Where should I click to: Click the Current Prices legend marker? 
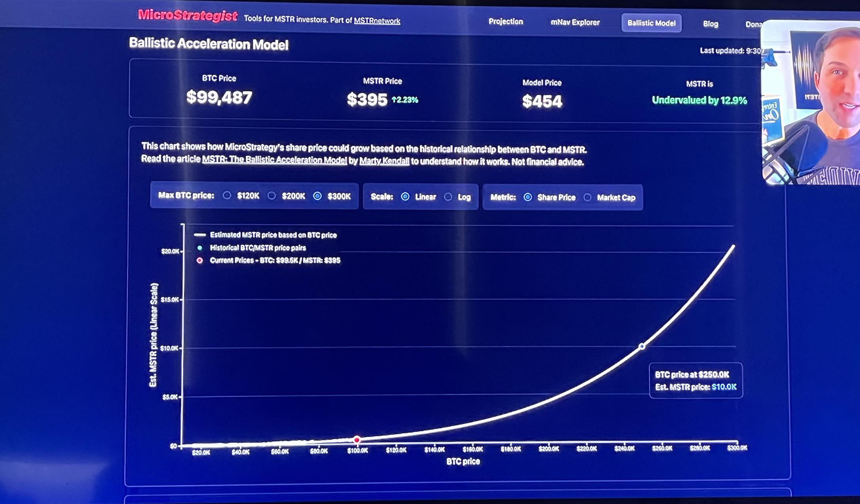pos(200,260)
